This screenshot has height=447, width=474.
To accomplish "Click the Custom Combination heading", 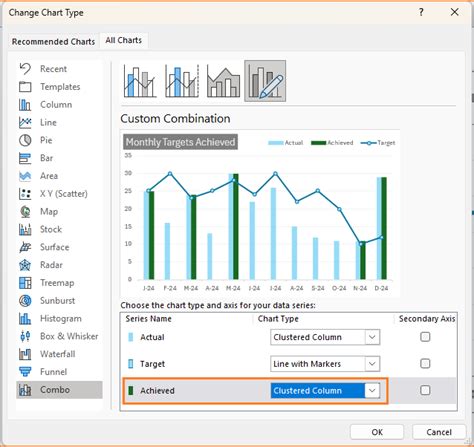I will [x=175, y=118].
